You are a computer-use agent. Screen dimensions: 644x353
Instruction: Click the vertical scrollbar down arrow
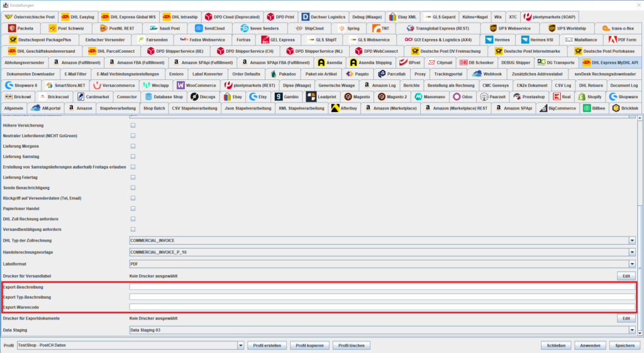pos(640,333)
